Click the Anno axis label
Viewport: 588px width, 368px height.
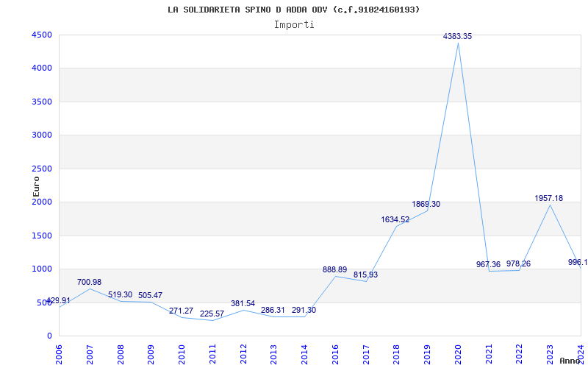pyautogui.click(x=569, y=361)
